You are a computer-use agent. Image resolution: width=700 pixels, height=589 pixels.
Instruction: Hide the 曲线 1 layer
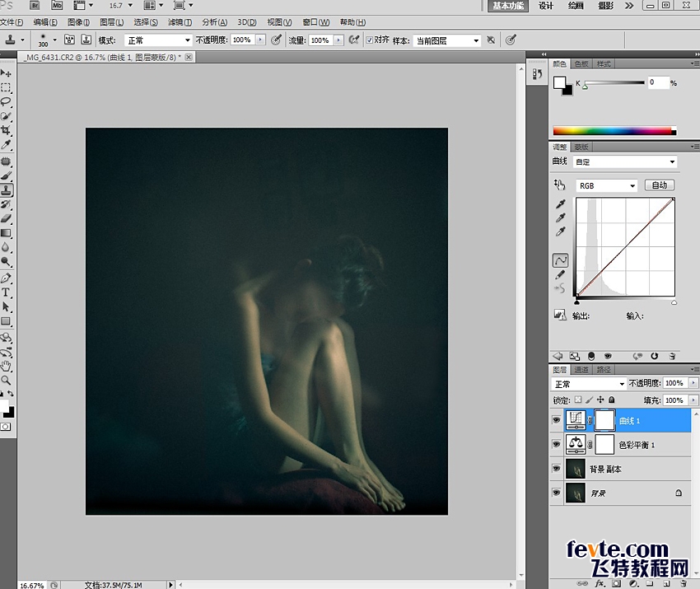556,420
